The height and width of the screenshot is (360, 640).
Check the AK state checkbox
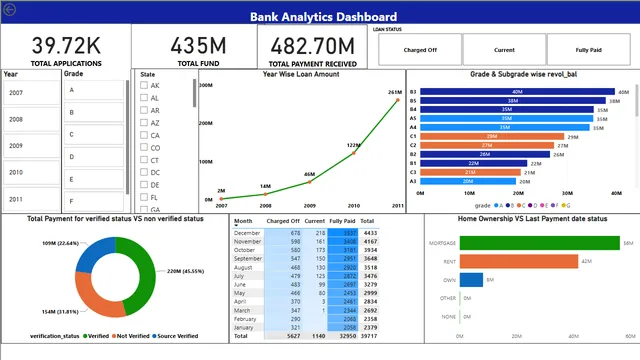tap(144, 85)
